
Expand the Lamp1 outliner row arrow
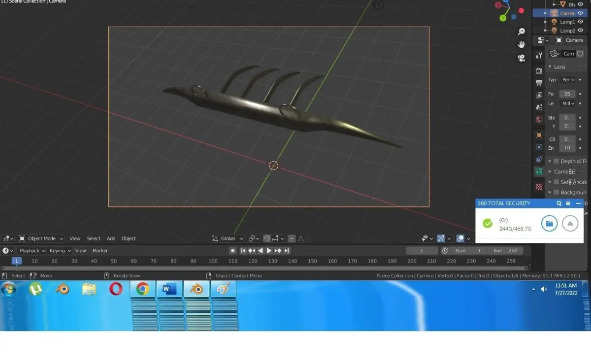tap(546, 22)
